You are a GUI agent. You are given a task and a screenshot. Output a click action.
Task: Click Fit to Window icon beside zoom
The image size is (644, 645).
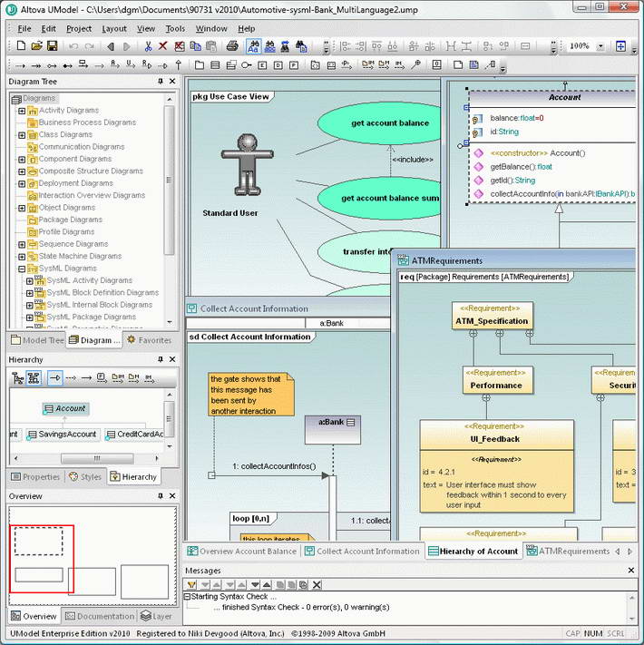pos(620,45)
